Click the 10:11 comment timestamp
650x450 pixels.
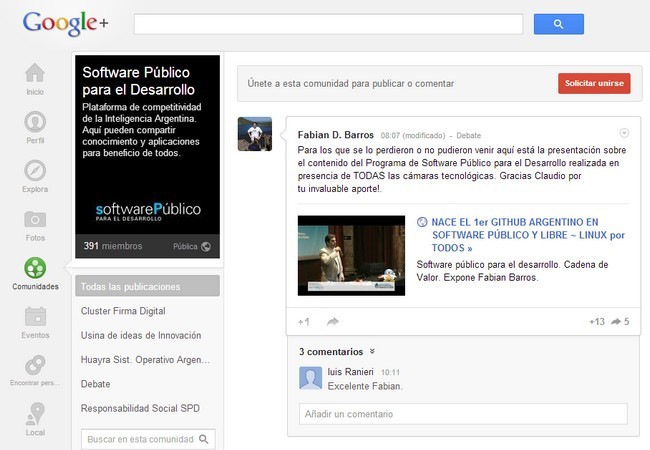tap(390, 372)
